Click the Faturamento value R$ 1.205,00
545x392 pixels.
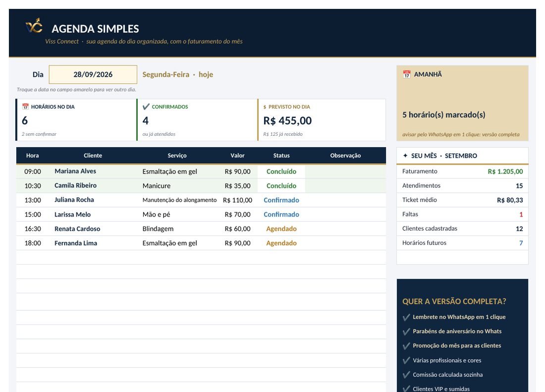click(505, 171)
